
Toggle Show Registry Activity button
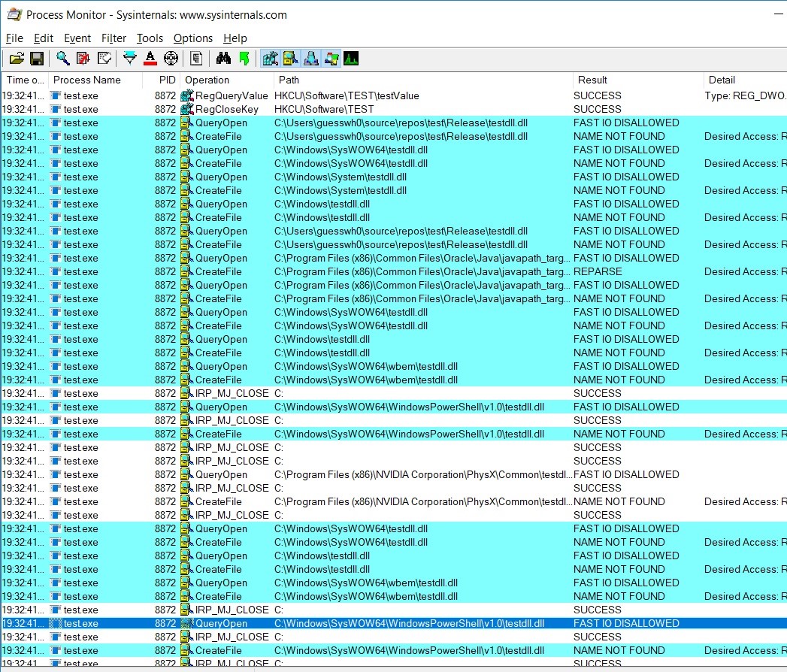270,59
